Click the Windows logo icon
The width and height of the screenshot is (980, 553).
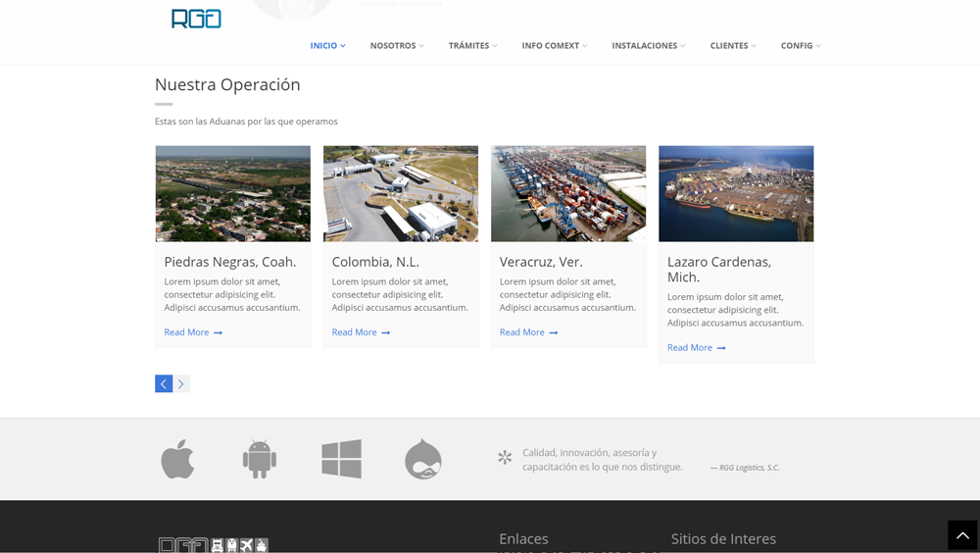(x=341, y=459)
